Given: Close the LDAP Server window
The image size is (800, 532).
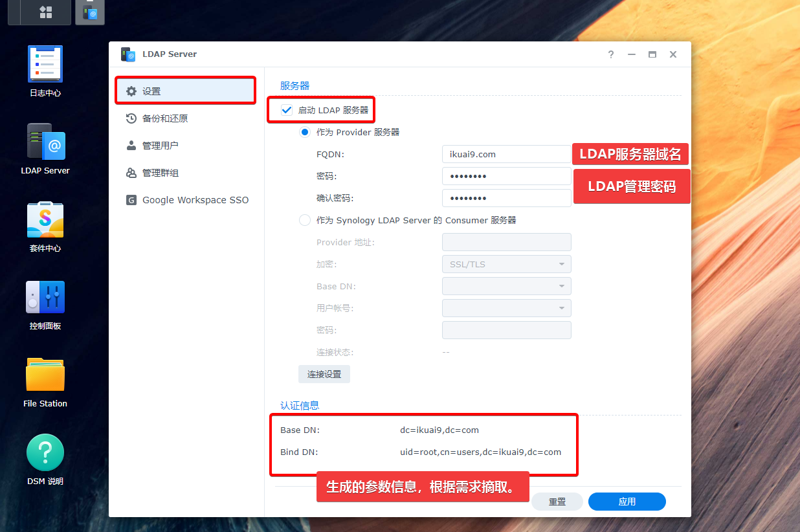Looking at the screenshot, I should pos(673,54).
